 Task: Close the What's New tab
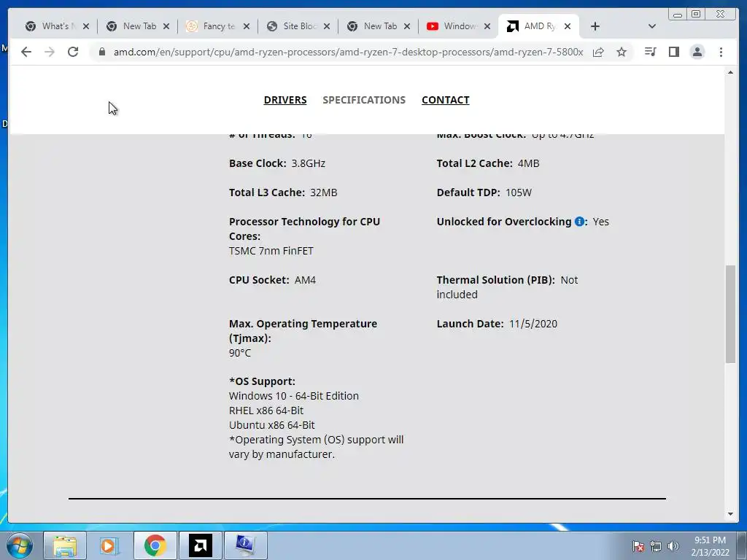(86, 27)
